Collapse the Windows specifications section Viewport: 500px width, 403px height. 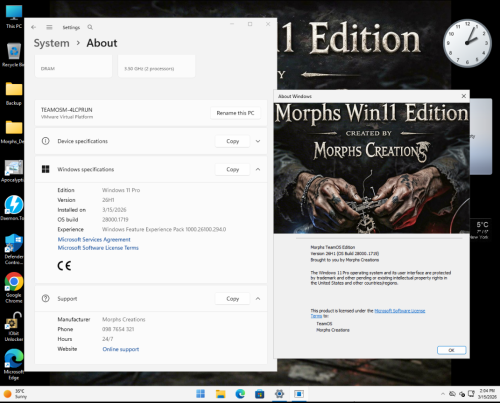tap(258, 169)
